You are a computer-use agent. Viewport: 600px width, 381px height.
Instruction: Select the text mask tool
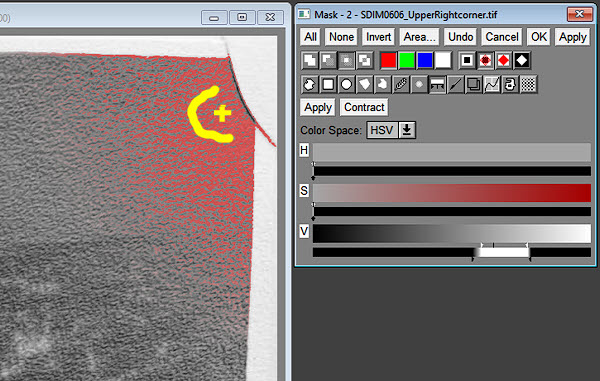(510, 85)
